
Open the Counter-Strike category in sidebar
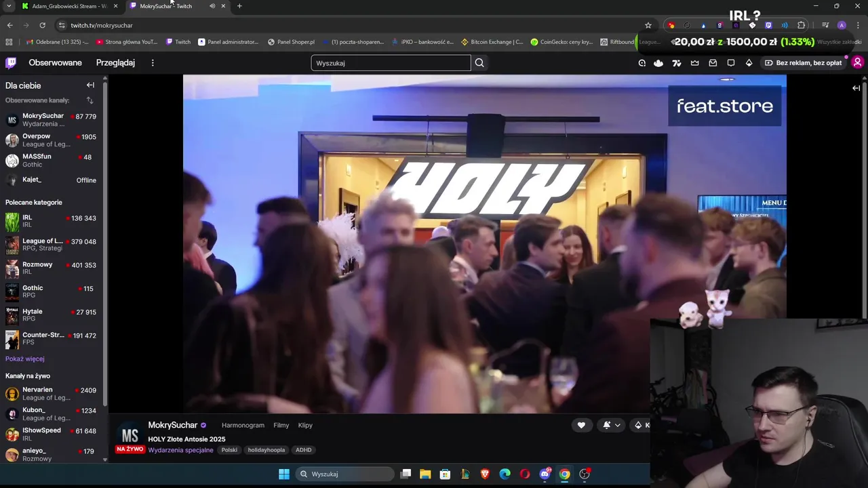click(51, 338)
